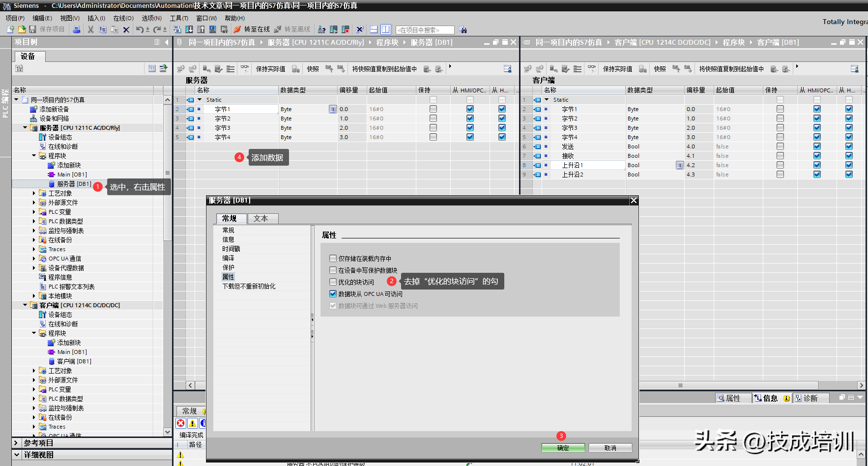Start simulation using the toolbar icon
The height and width of the screenshot is (466, 868).
[x=212, y=29]
